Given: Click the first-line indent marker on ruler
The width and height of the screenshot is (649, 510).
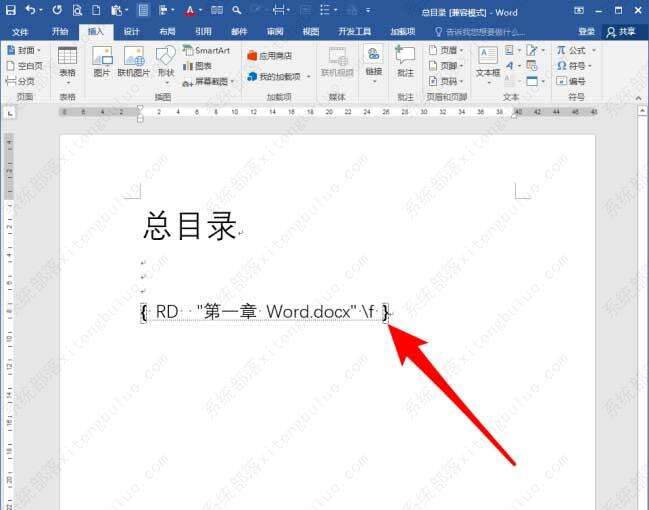Looking at the screenshot, I should (x=140, y=108).
